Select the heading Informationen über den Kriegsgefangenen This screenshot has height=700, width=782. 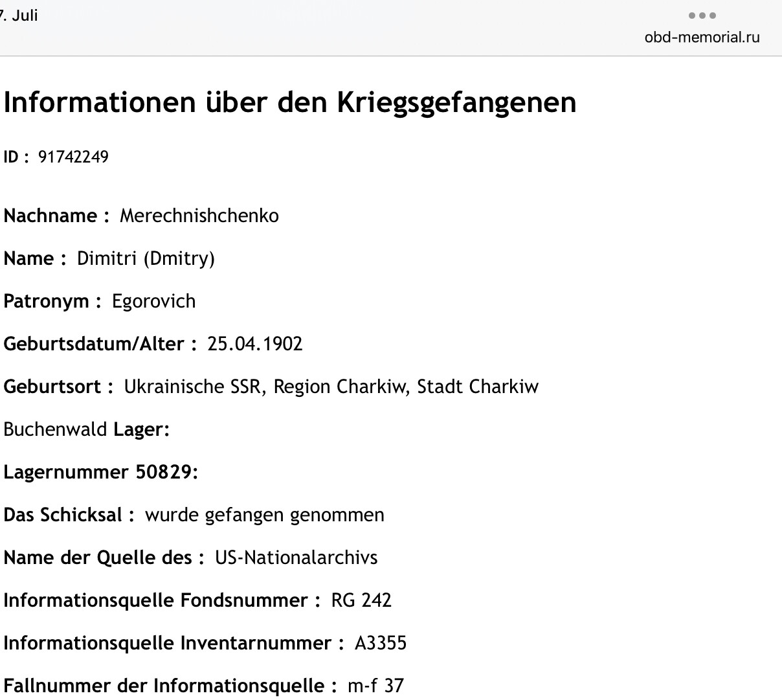tap(290, 102)
